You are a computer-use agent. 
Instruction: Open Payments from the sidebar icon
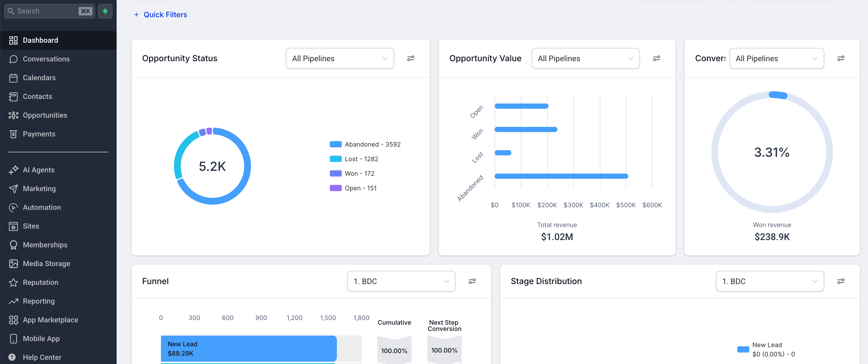(13, 134)
